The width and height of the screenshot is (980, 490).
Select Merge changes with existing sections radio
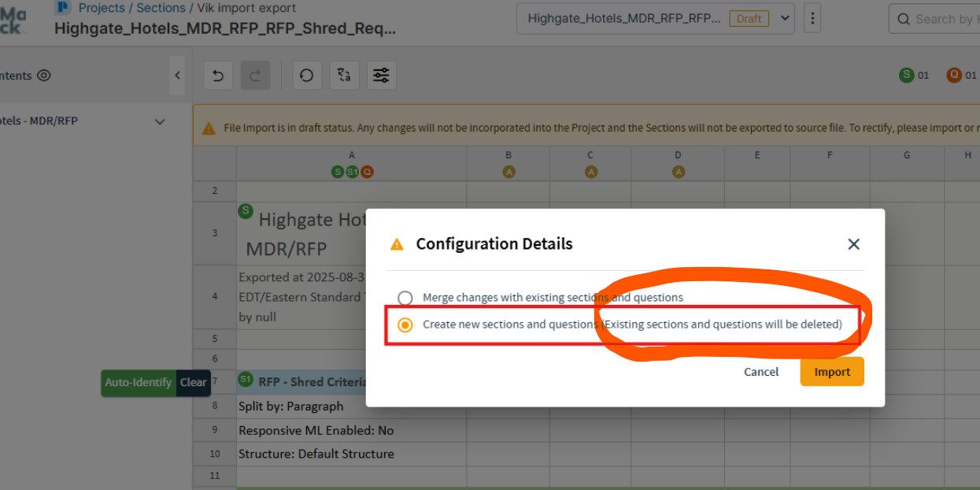pyautogui.click(x=405, y=298)
